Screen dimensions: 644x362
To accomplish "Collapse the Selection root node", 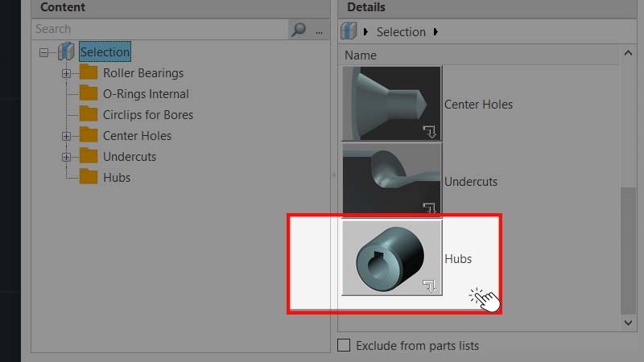I will [x=44, y=52].
